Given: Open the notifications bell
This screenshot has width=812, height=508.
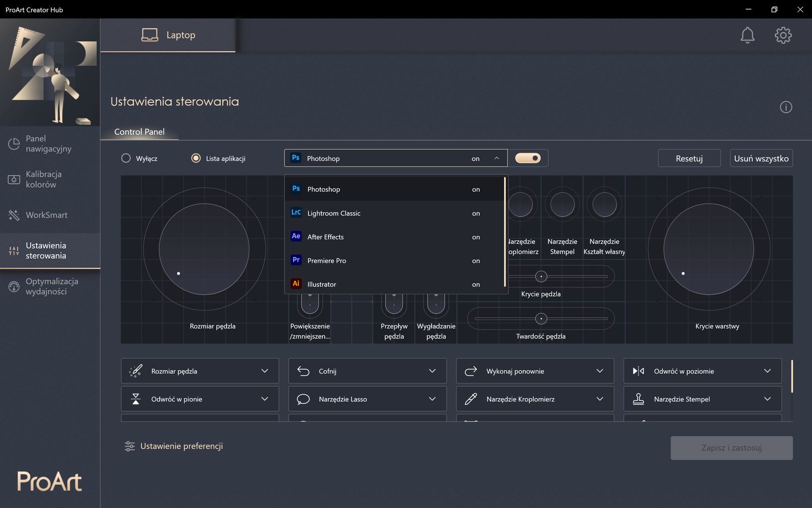Looking at the screenshot, I should pyautogui.click(x=747, y=35).
